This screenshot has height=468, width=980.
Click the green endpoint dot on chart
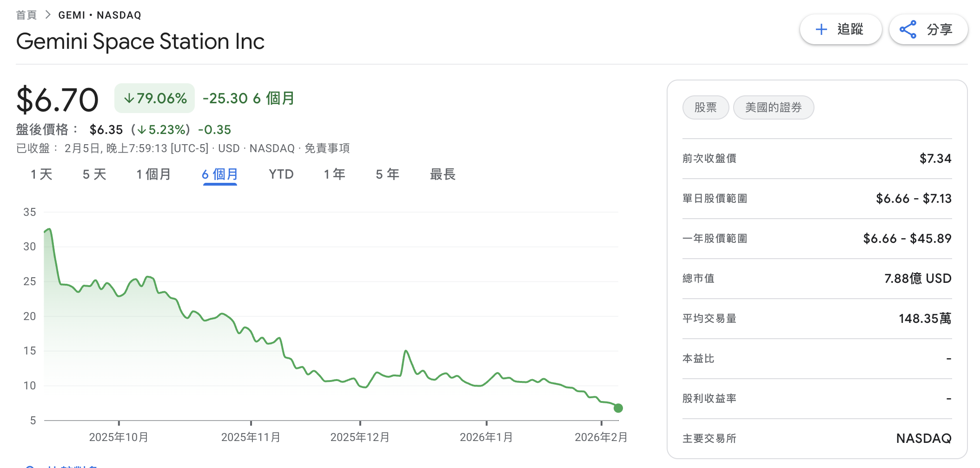(618, 408)
